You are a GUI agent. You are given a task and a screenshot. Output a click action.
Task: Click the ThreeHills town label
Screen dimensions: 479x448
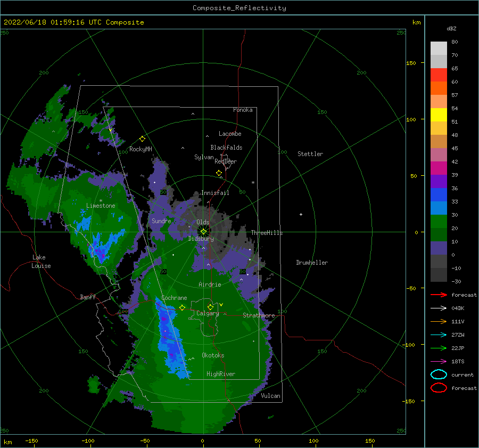pos(267,233)
